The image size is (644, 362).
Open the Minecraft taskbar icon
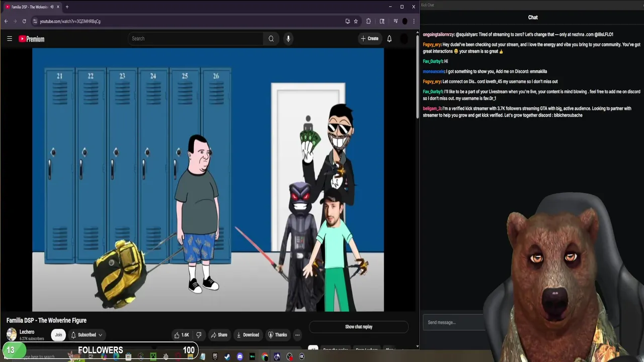tap(153, 356)
